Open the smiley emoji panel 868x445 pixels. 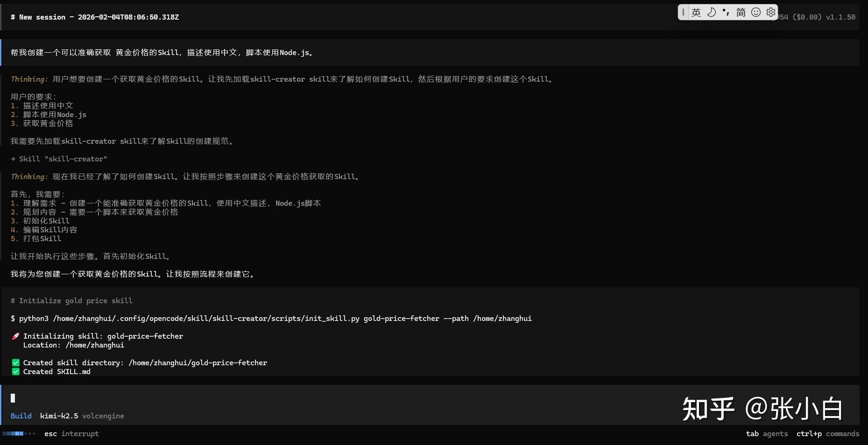click(756, 13)
